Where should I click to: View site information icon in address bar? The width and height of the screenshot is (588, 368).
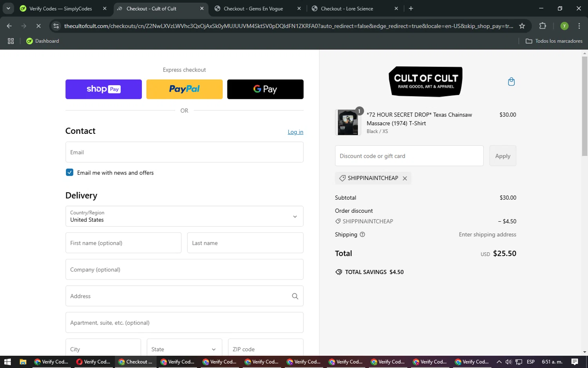click(56, 26)
